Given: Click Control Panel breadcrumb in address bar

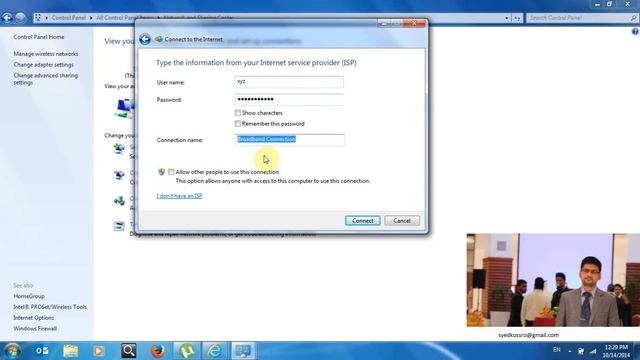Looking at the screenshot, I should coord(69,18).
